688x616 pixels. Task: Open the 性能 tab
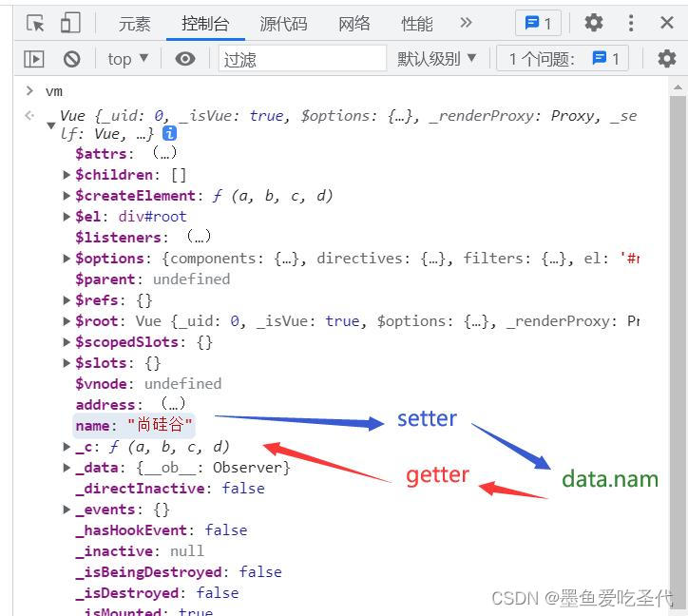coord(417,24)
